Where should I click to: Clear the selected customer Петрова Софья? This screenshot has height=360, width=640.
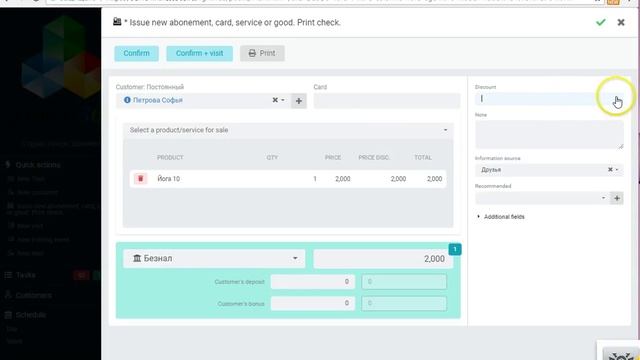coord(275,100)
